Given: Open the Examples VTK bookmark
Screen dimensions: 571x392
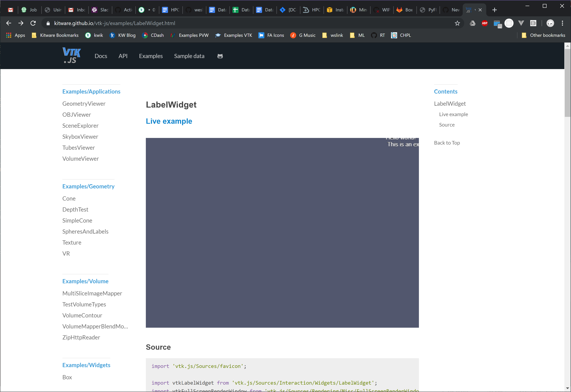Looking at the screenshot, I should point(233,35).
